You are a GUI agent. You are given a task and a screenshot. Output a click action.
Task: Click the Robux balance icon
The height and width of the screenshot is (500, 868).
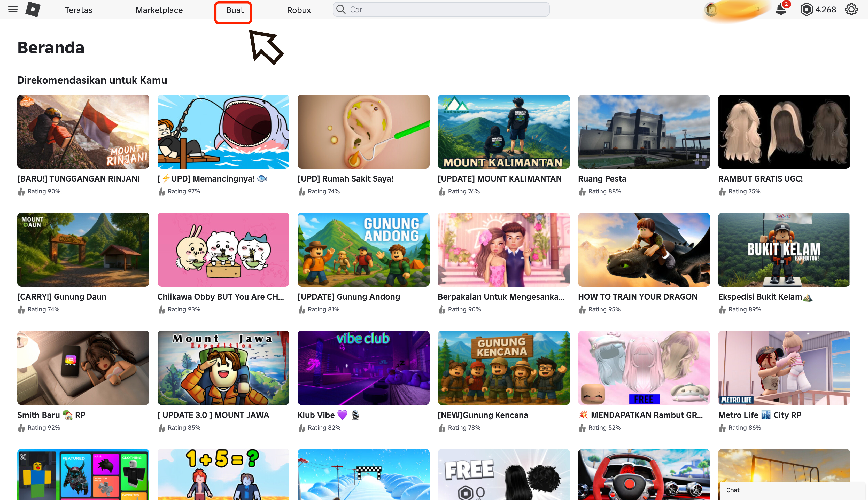(806, 9)
